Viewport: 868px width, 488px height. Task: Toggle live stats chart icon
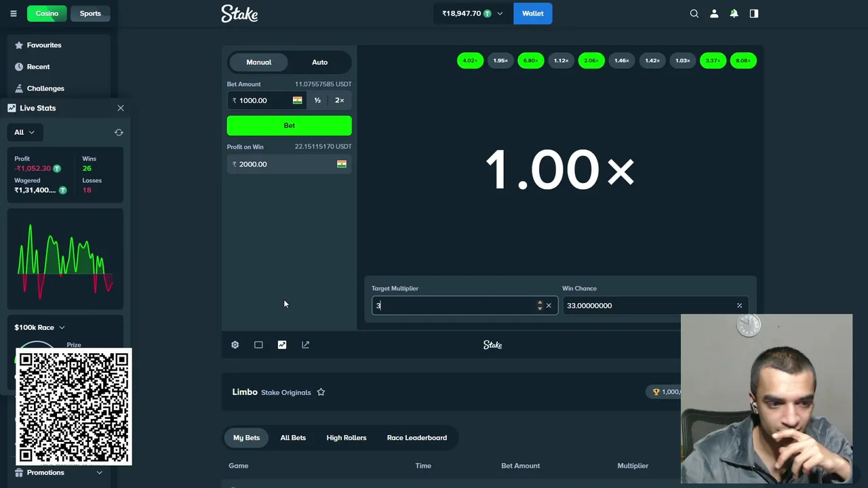click(282, 345)
